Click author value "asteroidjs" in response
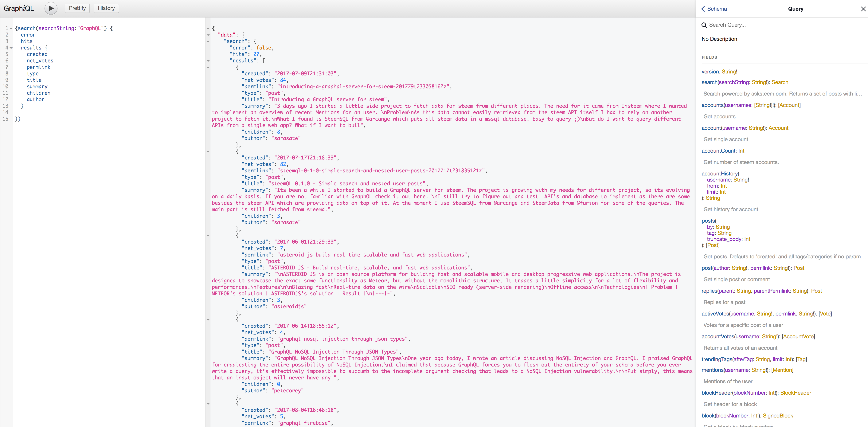This screenshot has width=868, height=427. point(289,307)
